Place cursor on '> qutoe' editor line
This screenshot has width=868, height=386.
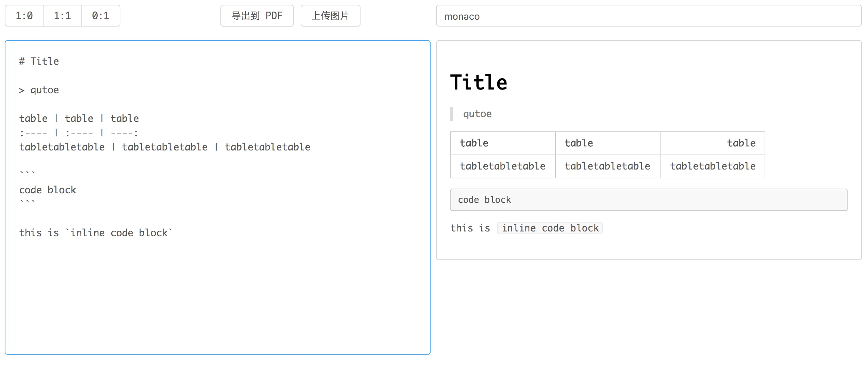click(39, 90)
